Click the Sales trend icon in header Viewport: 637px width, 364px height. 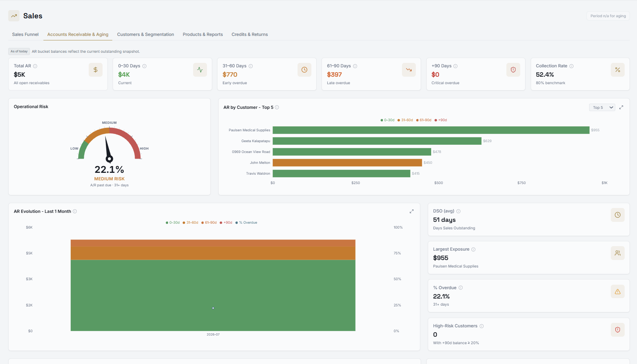(x=14, y=16)
